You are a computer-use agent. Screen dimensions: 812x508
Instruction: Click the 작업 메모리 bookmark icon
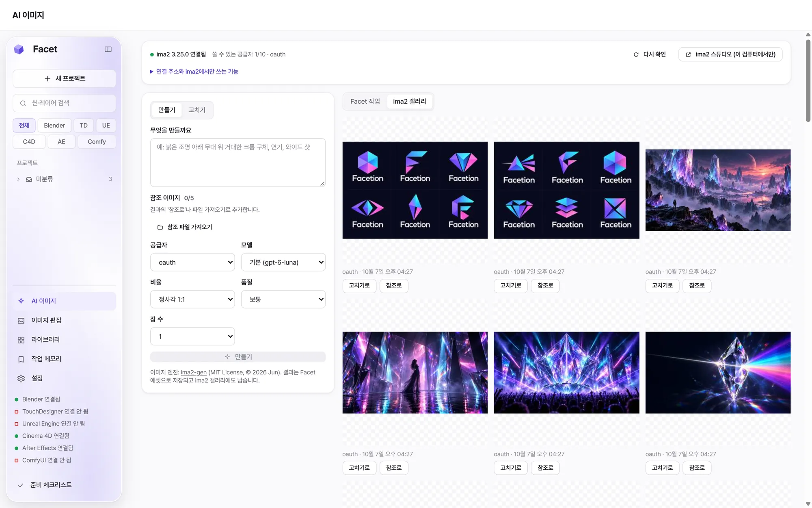click(x=21, y=359)
